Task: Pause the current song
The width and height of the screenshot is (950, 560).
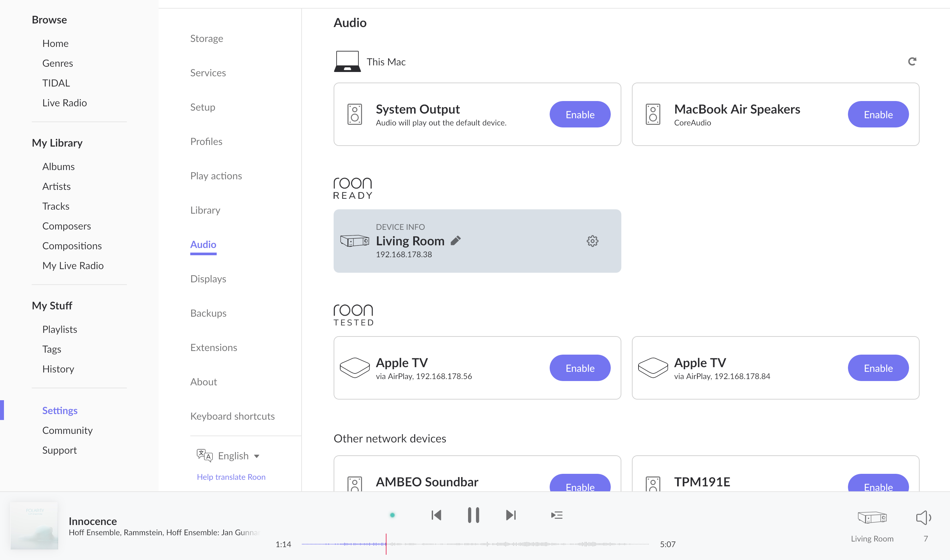Action: 473,515
